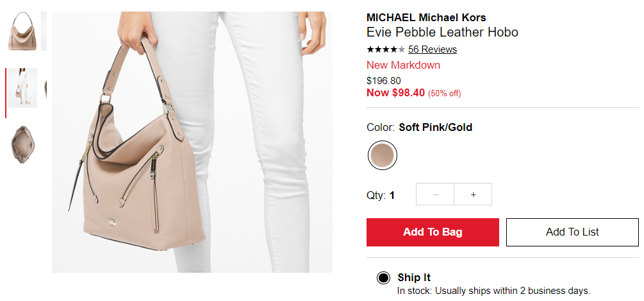Decrease quantity with the minus button
The width and height of the screenshot is (644, 301).
(435, 194)
